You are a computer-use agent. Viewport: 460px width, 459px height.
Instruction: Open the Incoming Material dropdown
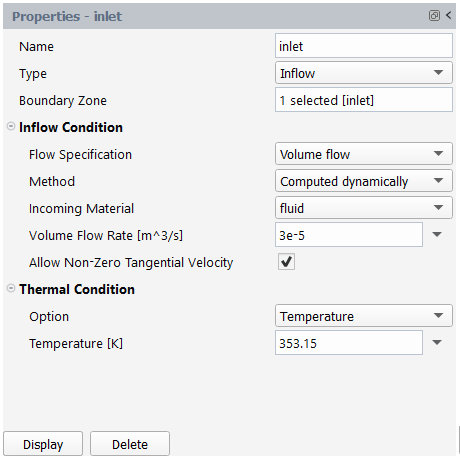[x=364, y=208]
